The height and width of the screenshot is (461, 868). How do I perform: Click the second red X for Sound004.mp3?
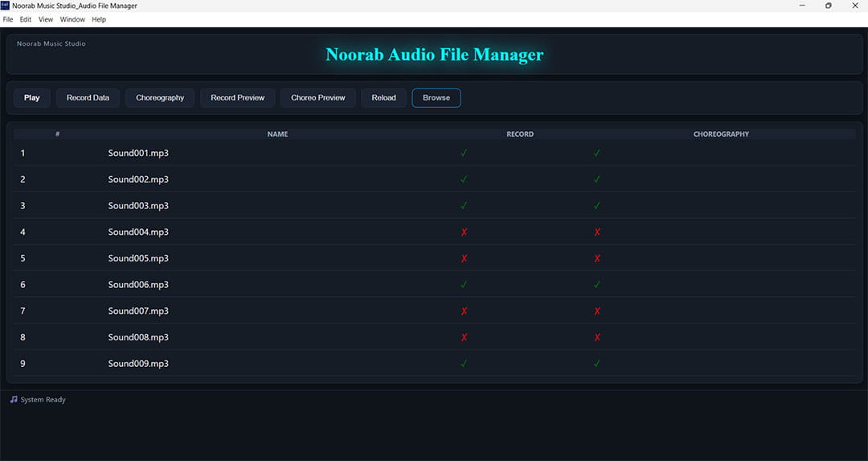pos(596,233)
